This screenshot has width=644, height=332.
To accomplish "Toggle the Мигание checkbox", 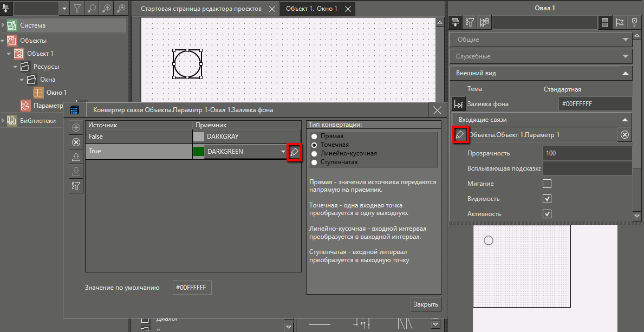I will point(547,184).
